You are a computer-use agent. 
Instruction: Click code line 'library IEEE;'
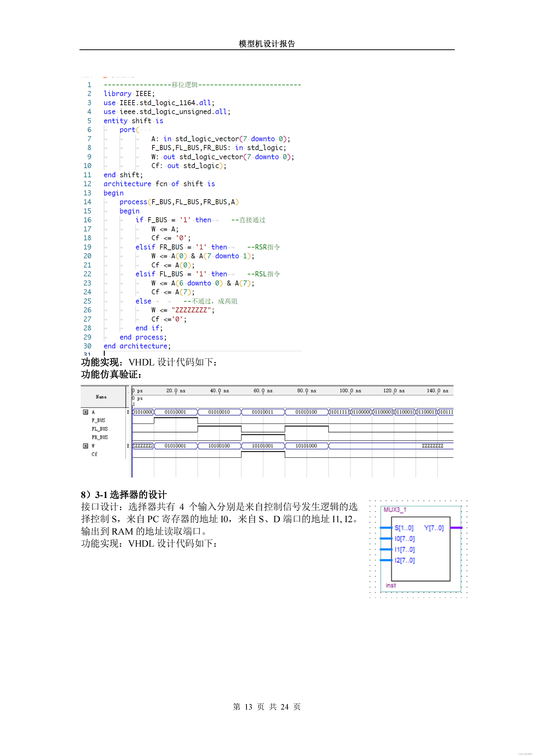pyautogui.click(x=129, y=94)
